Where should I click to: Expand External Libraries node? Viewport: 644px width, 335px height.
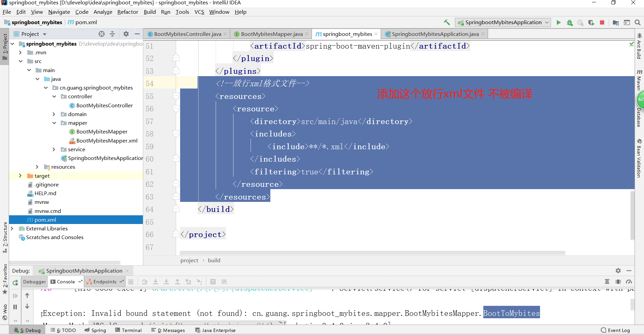(x=12, y=229)
